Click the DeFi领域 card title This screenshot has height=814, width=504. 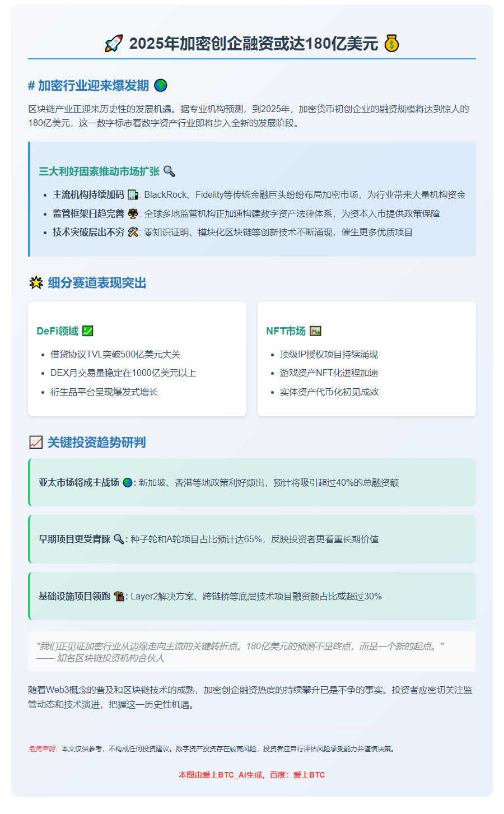coord(58,331)
